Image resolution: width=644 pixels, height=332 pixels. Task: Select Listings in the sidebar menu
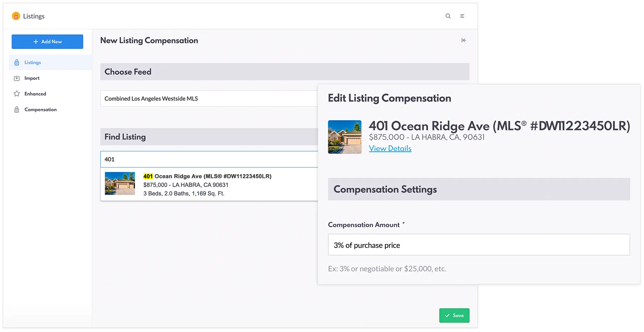[x=33, y=63]
